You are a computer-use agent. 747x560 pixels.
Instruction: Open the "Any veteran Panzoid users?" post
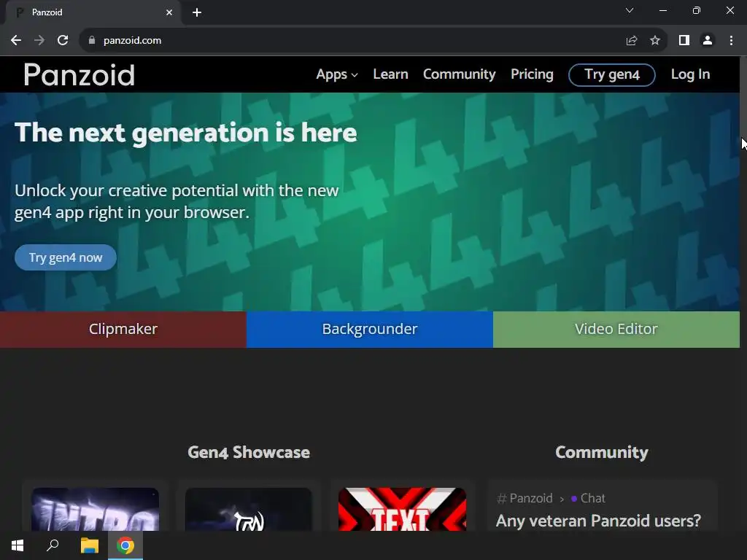[598, 521]
